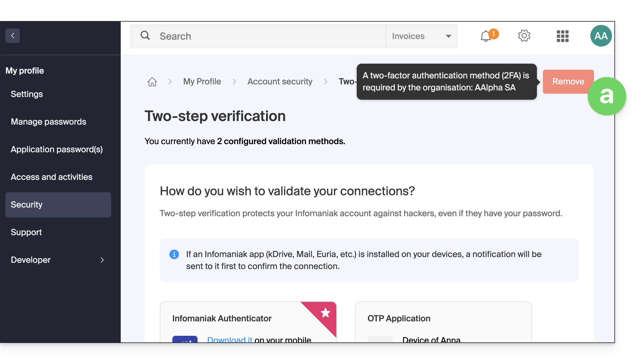Follow the Download it link

[230, 340]
